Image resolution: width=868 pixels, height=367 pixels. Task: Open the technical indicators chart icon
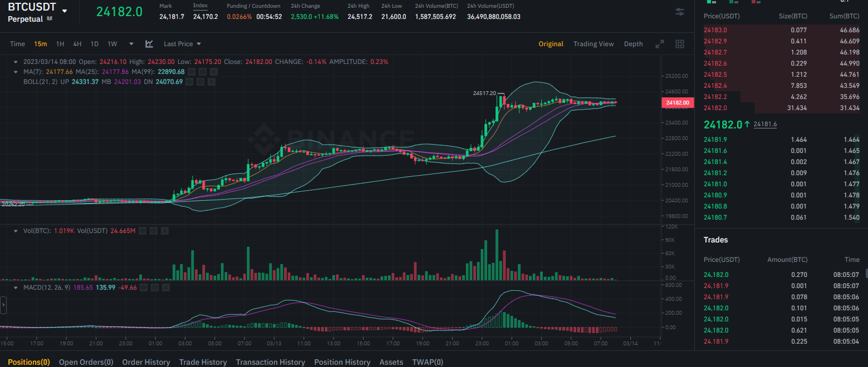tap(149, 44)
